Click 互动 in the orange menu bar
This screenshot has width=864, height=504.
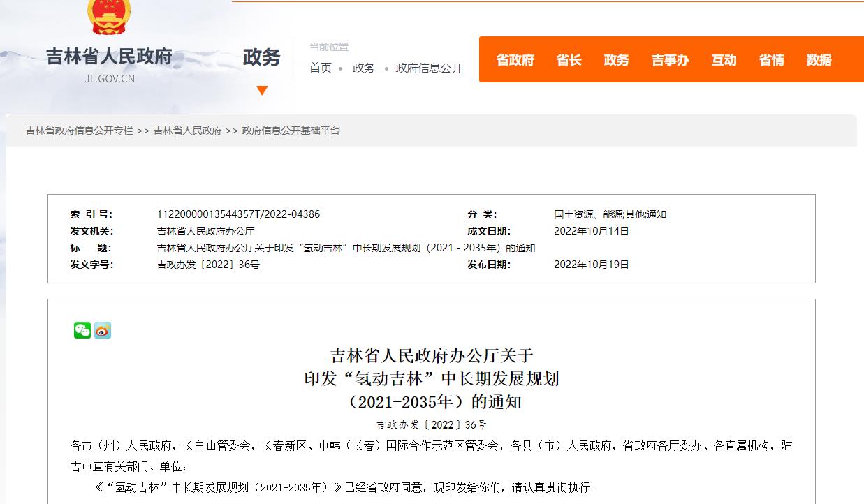pos(724,60)
